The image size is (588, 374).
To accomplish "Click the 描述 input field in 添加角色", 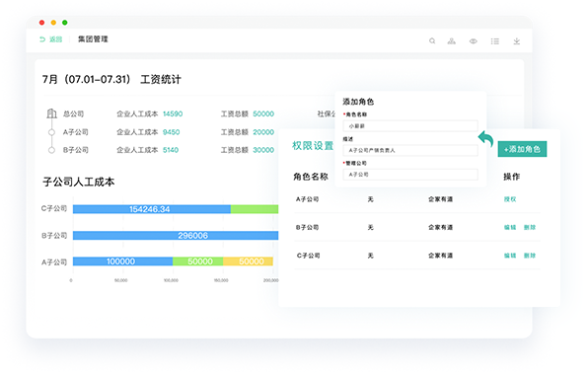I will click(410, 150).
